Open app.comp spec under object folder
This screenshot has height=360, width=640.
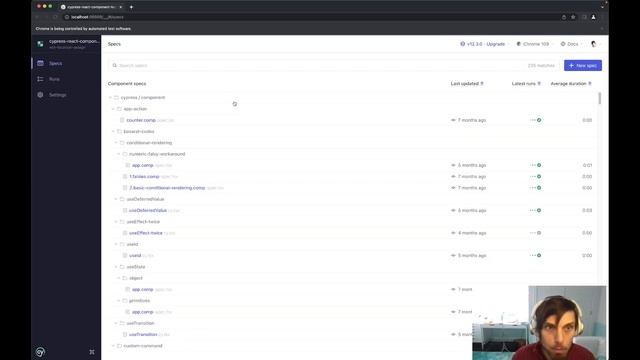(x=152, y=289)
